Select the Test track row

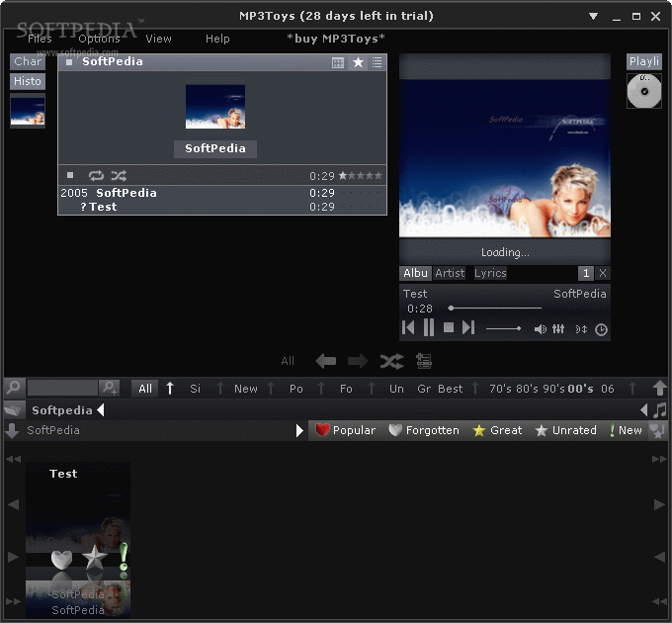(222, 207)
